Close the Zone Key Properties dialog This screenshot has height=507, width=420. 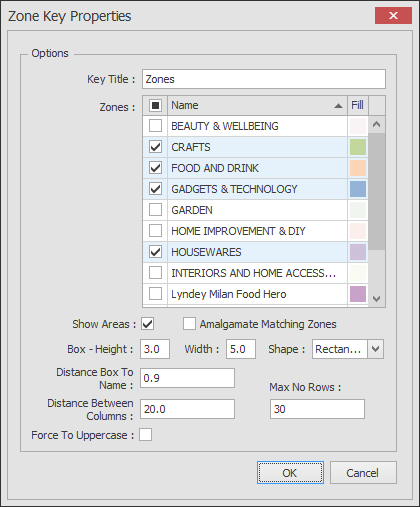[393, 16]
